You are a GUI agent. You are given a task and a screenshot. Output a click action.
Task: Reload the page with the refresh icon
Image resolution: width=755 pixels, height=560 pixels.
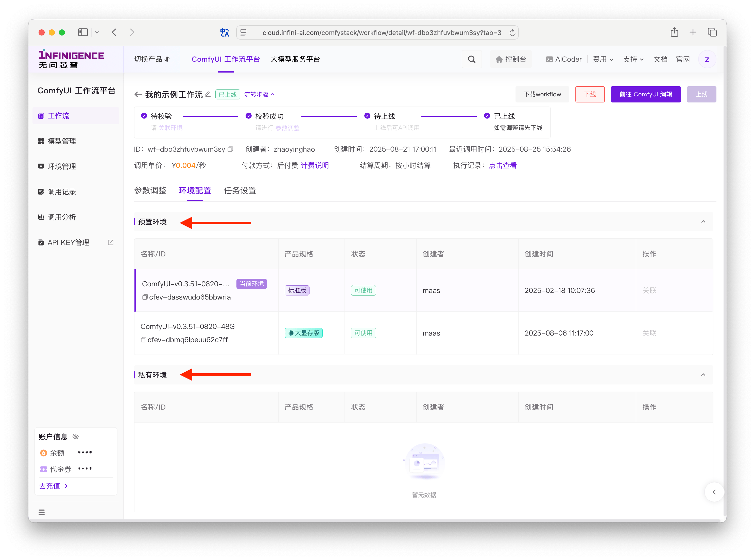coord(512,32)
